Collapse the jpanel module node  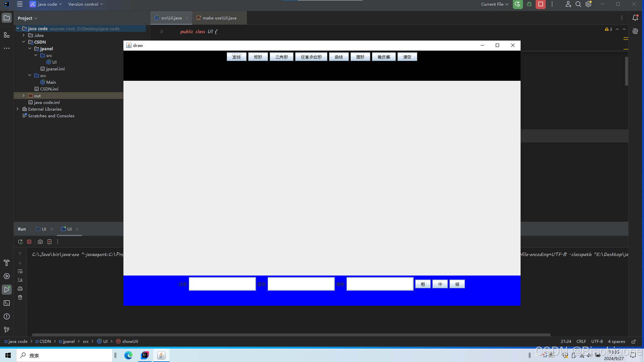click(x=30, y=49)
